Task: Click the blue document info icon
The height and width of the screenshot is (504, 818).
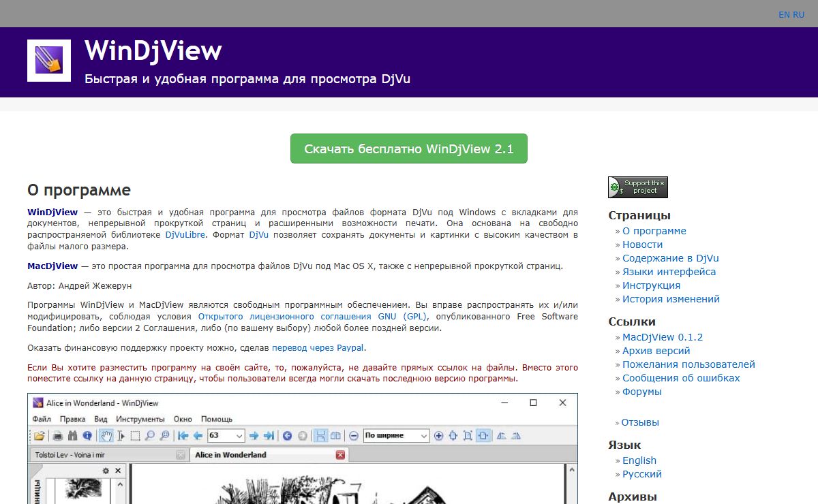Action: [x=87, y=436]
